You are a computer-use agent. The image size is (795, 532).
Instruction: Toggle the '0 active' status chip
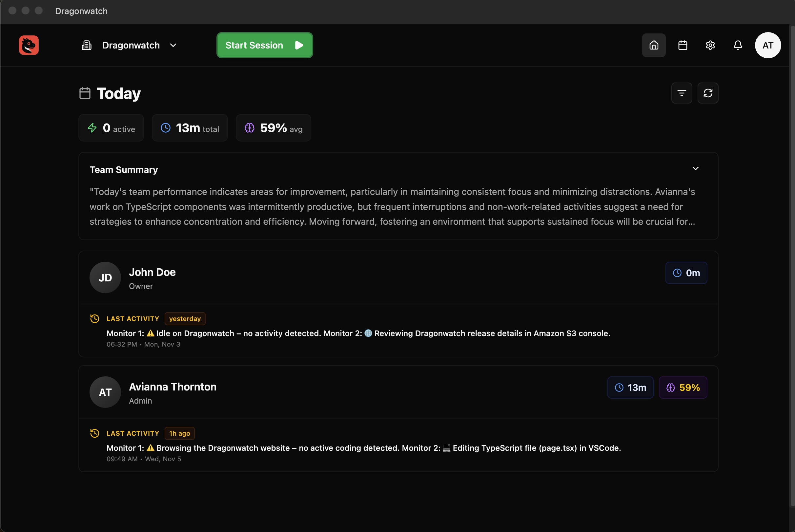[x=111, y=128]
